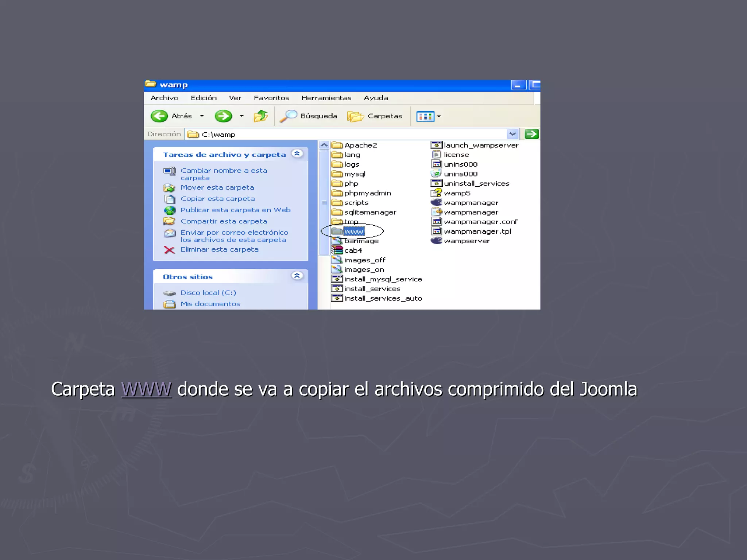Toggle the Carpetas folders pane
The image size is (747, 560).
375,116
